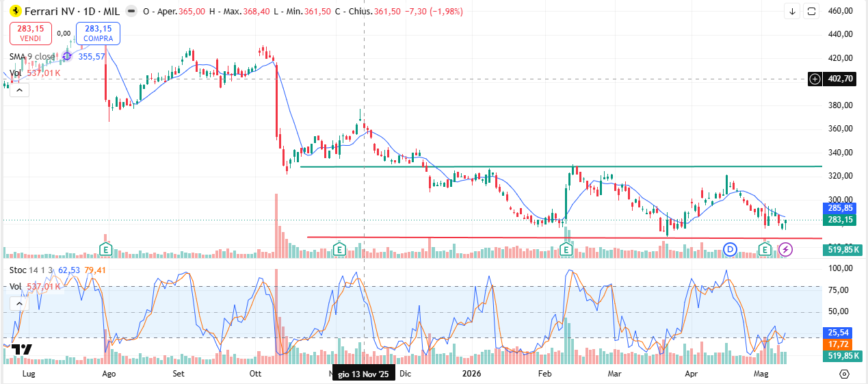Click the 519,85K volume label in the Stochastic pane

(x=841, y=356)
